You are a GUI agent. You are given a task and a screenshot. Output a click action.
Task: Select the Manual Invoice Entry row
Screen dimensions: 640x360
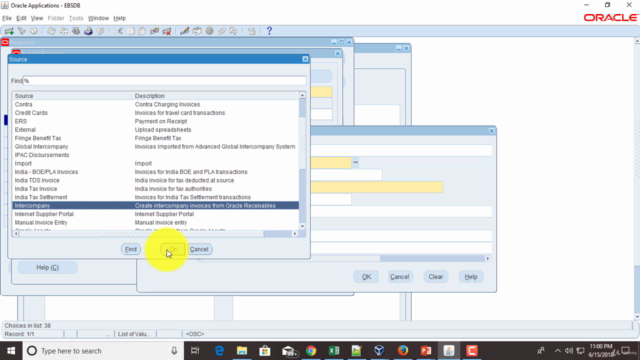click(156, 222)
